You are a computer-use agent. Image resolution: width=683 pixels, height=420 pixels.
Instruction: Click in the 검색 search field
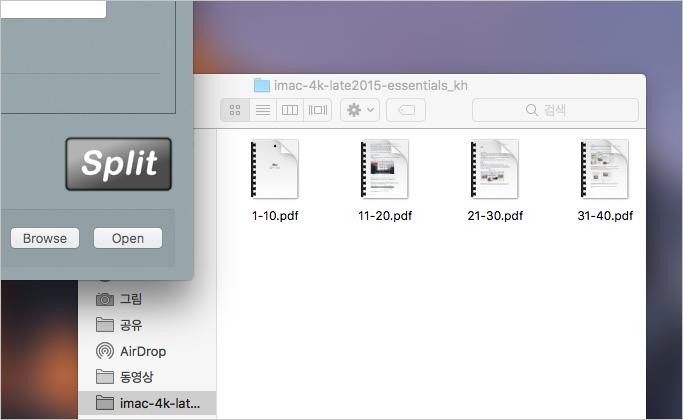tap(555, 110)
